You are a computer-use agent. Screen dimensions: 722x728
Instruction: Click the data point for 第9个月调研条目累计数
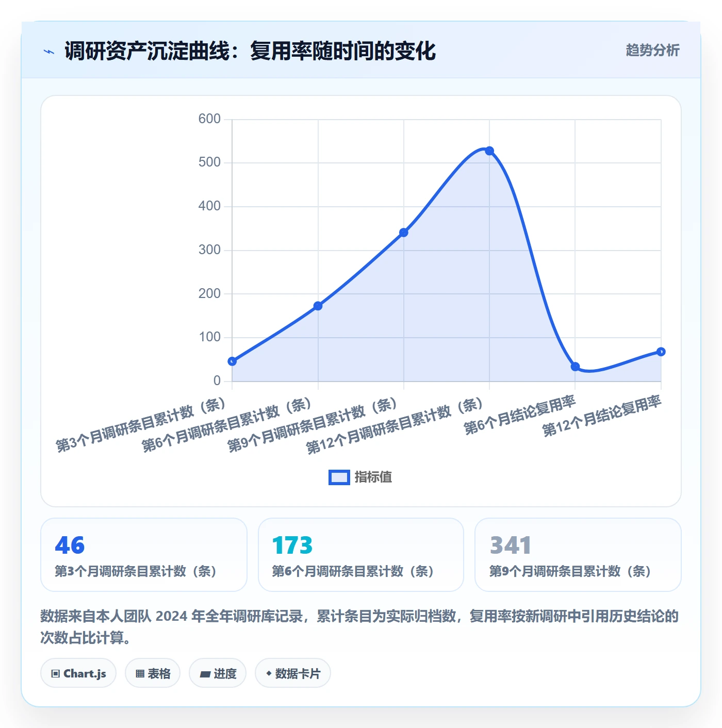coord(404,233)
